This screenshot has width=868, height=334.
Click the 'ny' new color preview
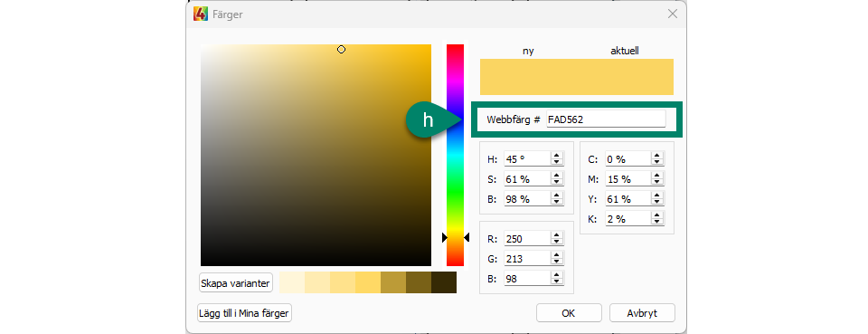click(x=528, y=76)
